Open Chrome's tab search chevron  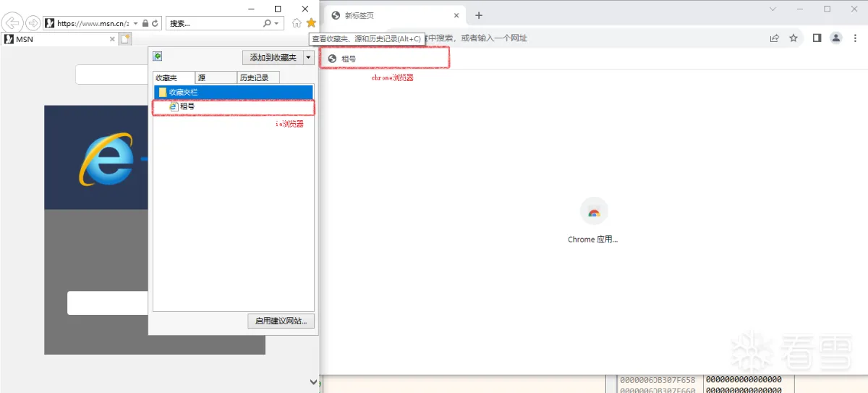point(773,9)
